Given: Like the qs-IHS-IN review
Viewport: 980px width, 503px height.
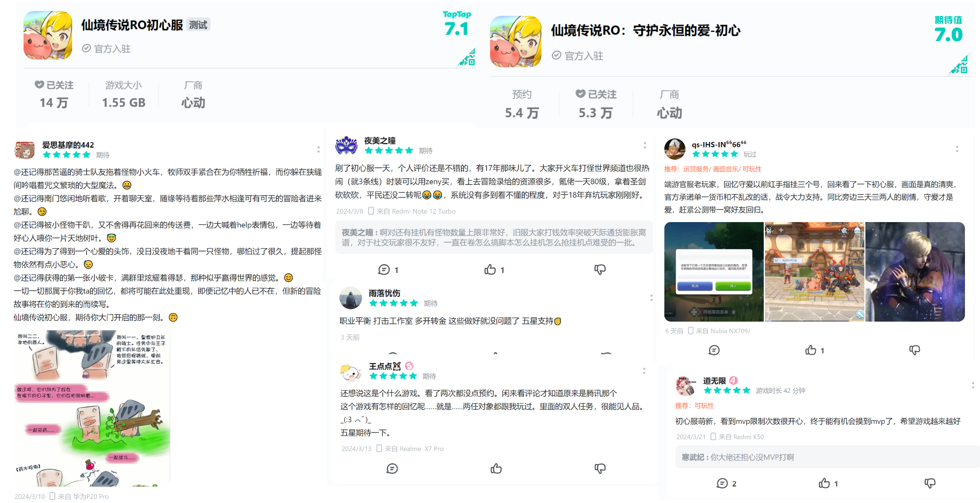Looking at the screenshot, I should pos(815,350).
